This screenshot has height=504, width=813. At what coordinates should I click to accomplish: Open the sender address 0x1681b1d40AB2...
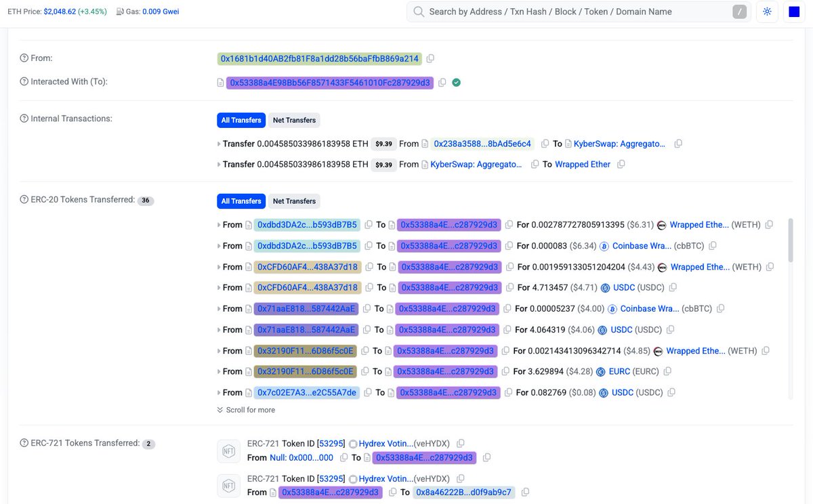coord(320,59)
